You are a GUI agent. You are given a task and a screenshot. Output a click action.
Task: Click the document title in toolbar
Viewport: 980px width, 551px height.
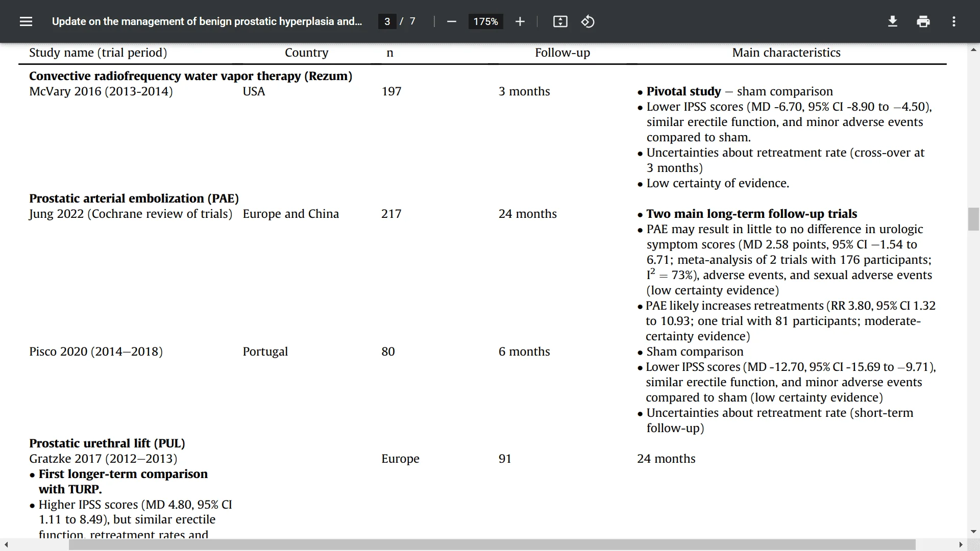[207, 21]
